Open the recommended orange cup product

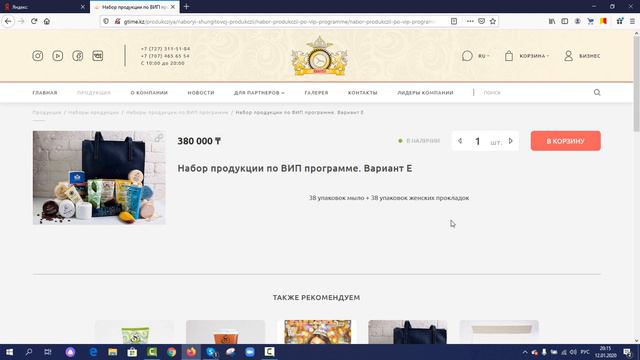[226, 332]
